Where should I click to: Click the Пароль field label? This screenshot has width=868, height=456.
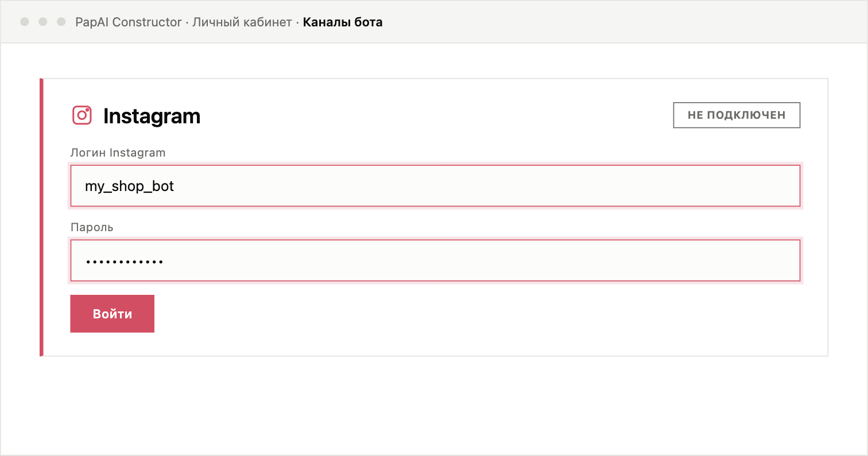click(x=92, y=228)
